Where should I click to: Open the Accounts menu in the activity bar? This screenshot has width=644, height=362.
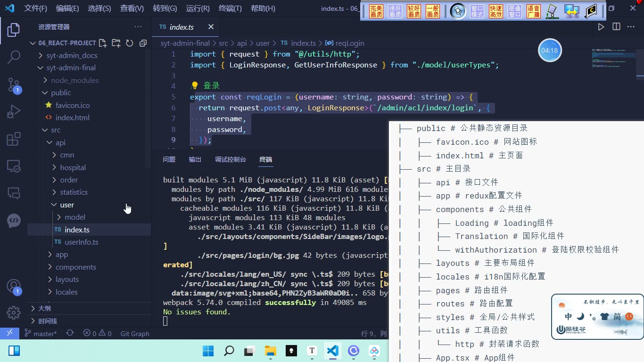click(14, 286)
